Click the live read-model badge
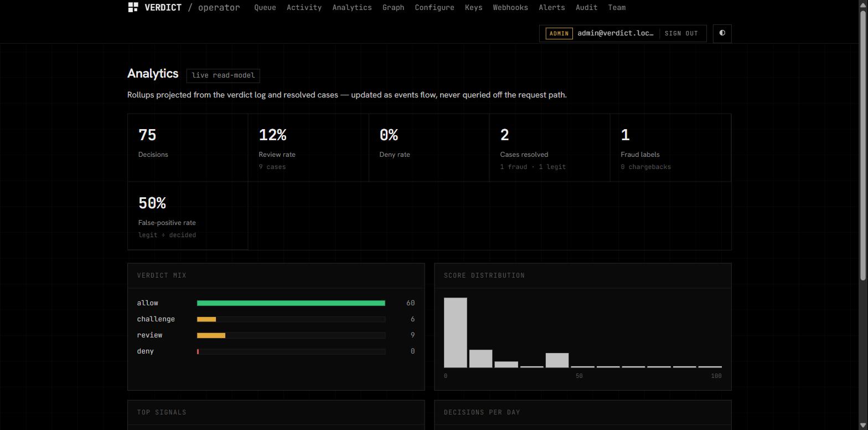868x430 pixels. pyautogui.click(x=223, y=75)
